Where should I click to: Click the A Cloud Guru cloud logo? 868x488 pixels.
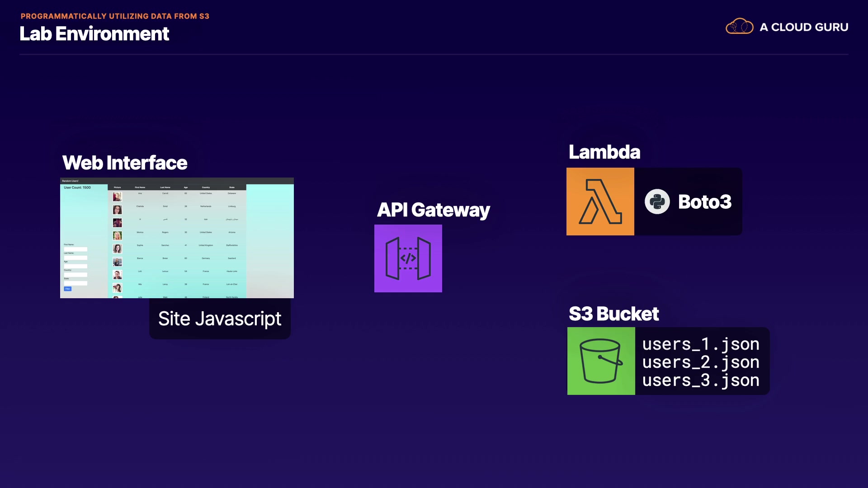pyautogui.click(x=739, y=27)
